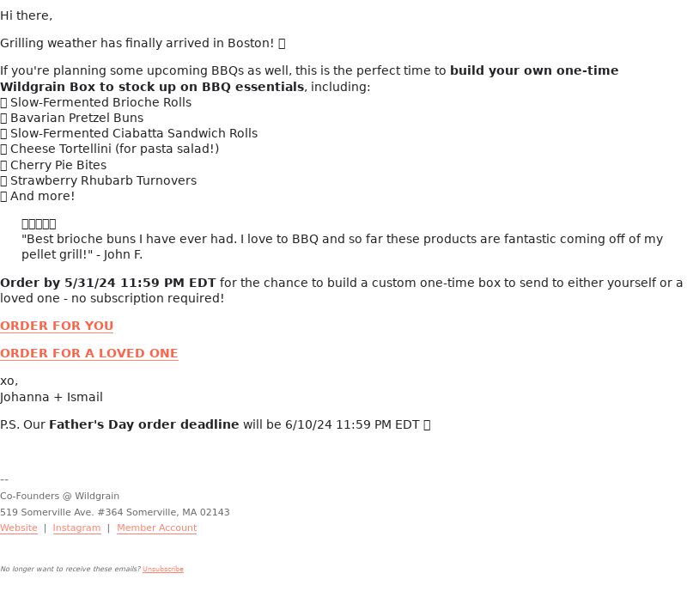Image resolution: width=687 pixels, height=616 pixels.
Task: Click the emoji after 'arrived in Boston!'
Action: tap(283, 44)
